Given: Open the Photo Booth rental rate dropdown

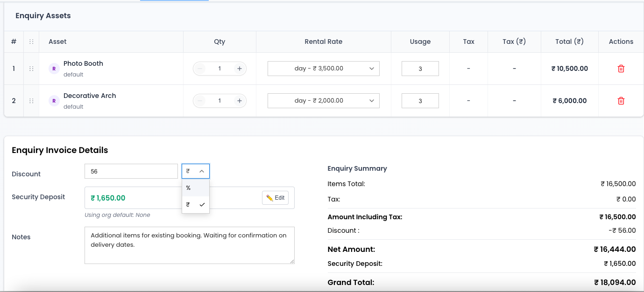Looking at the screenshot, I should point(323,68).
